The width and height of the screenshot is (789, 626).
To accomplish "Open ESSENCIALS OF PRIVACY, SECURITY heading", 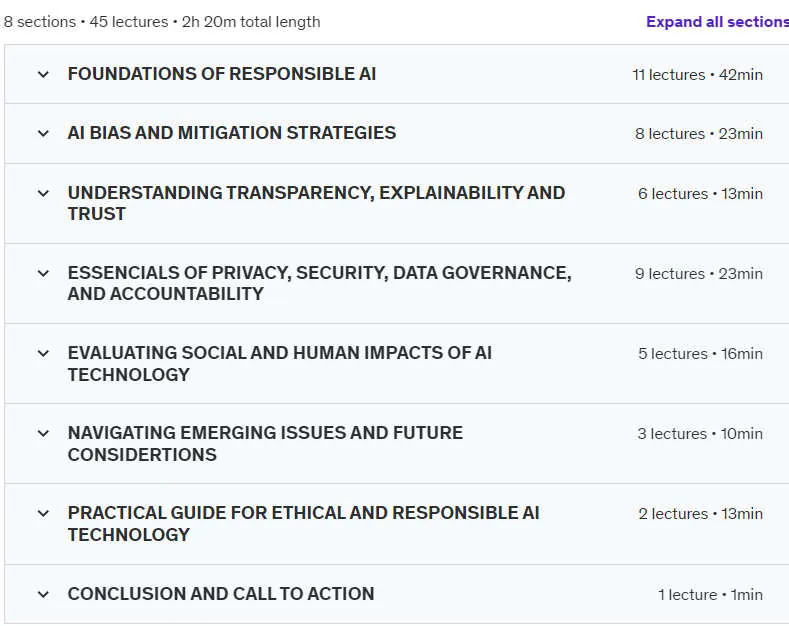I will click(x=320, y=283).
